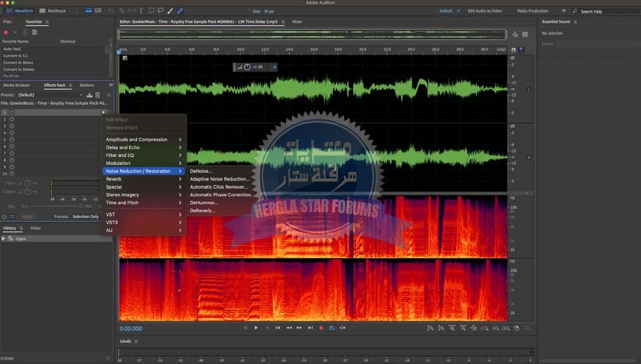Select the Lasso Selection tool
Viewport: 641px width, 364px height.
pos(161,11)
